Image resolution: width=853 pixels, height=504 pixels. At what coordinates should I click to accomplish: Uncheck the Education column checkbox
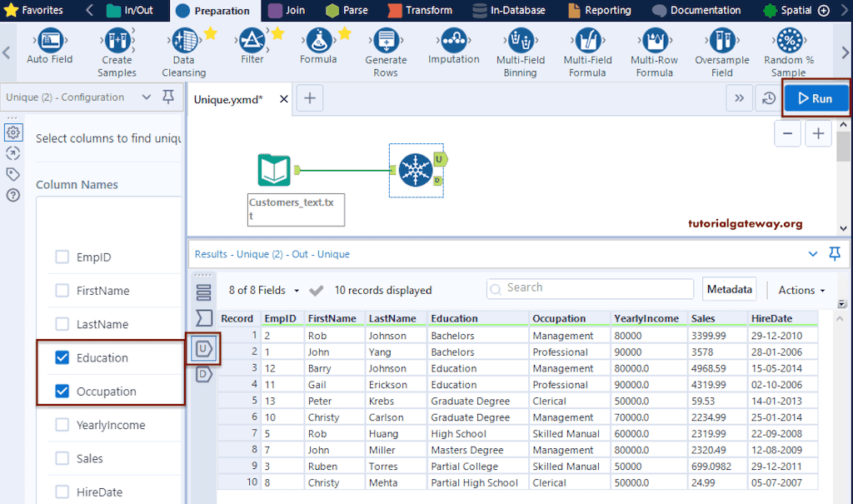coord(62,357)
